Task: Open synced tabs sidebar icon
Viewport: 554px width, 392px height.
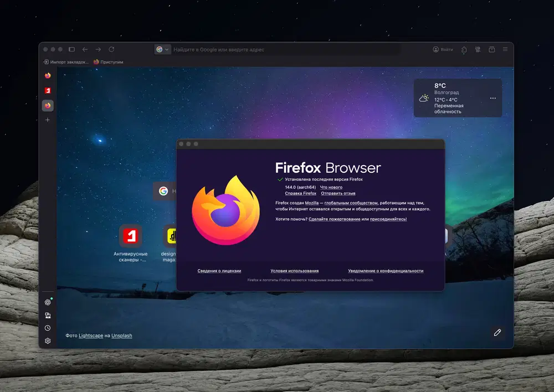Action: pos(48,315)
